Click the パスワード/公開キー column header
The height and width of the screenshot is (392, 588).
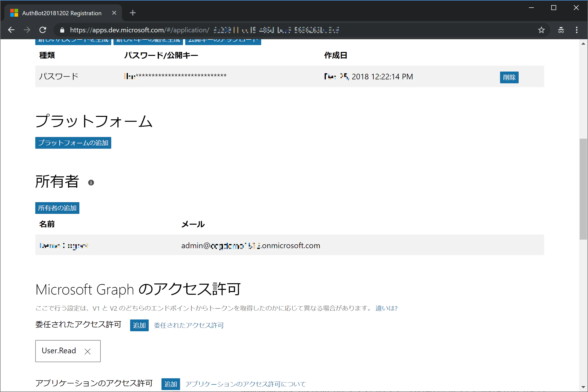click(x=161, y=55)
